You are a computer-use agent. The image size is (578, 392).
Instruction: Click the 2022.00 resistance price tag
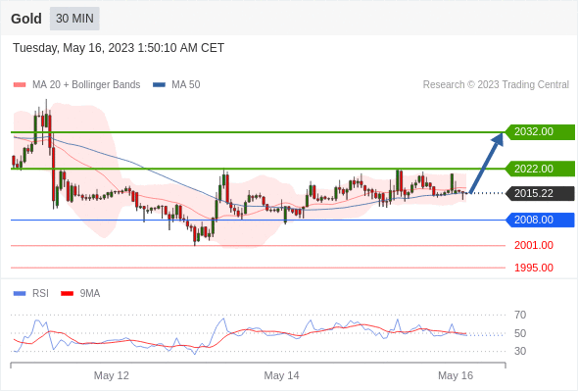pyautogui.click(x=540, y=169)
